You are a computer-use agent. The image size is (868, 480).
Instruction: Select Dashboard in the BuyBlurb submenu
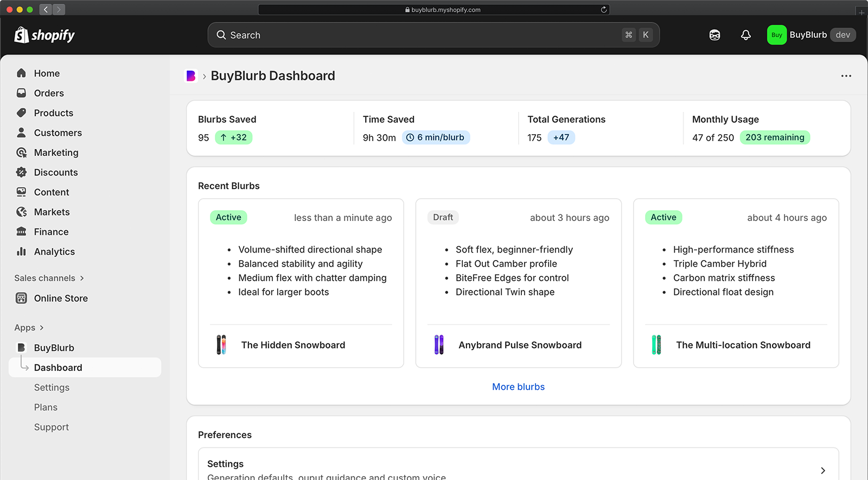click(85, 368)
